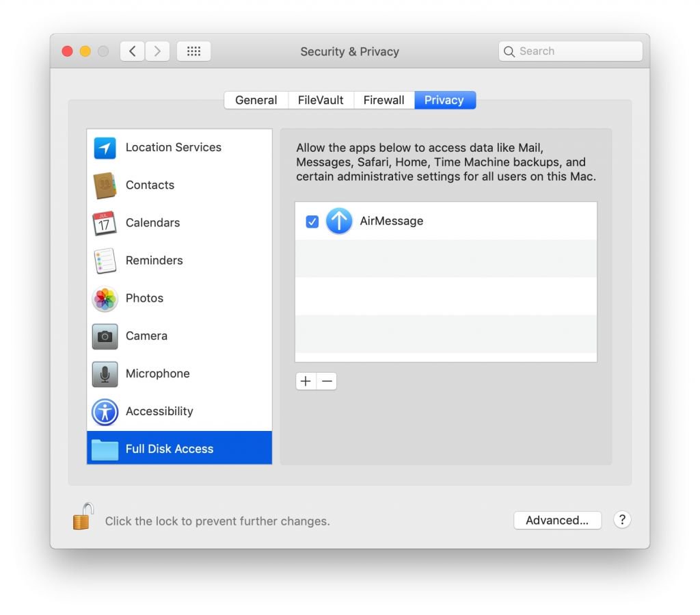This screenshot has width=700, height=615.
Task: Switch to the General tab
Action: click(x=256, y=100)
